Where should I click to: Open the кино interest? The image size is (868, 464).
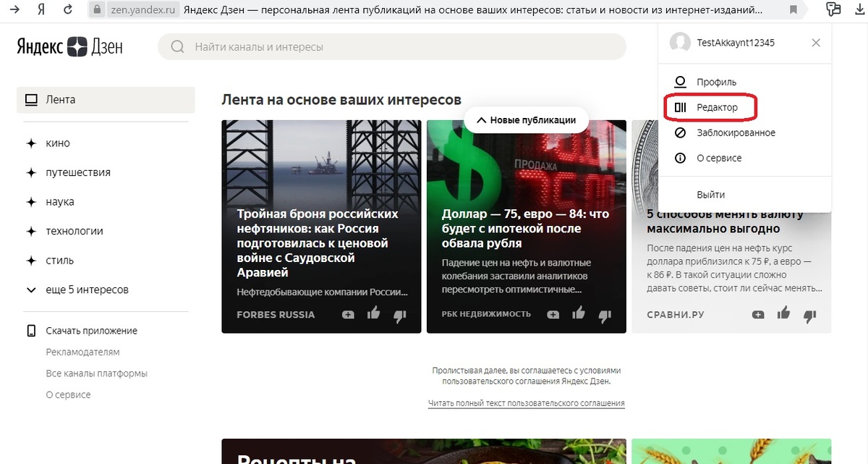[58, 143]
